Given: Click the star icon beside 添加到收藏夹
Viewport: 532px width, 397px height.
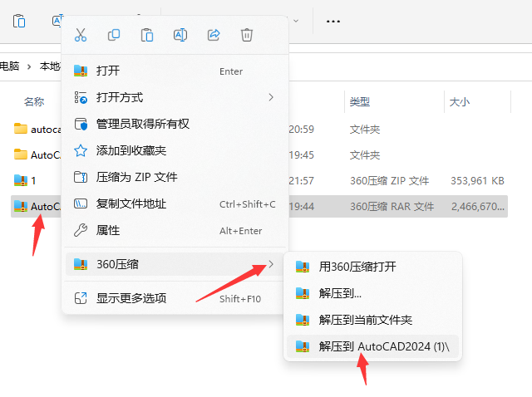Looking at the screenshot, I should tap(81, 150).
